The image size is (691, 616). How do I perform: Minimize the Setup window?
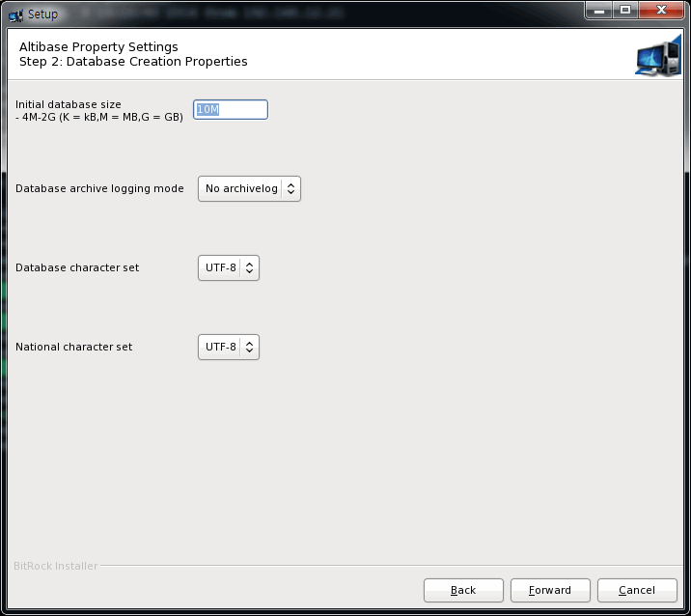(598, 12)
